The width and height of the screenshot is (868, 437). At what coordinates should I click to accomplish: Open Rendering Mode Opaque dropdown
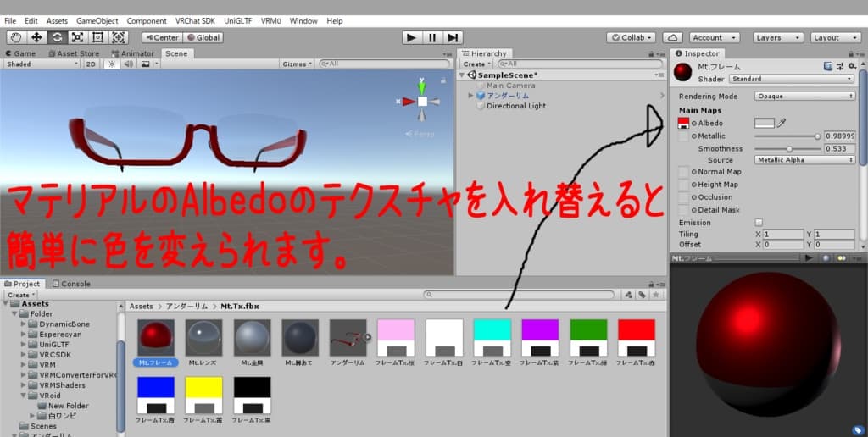805,97
